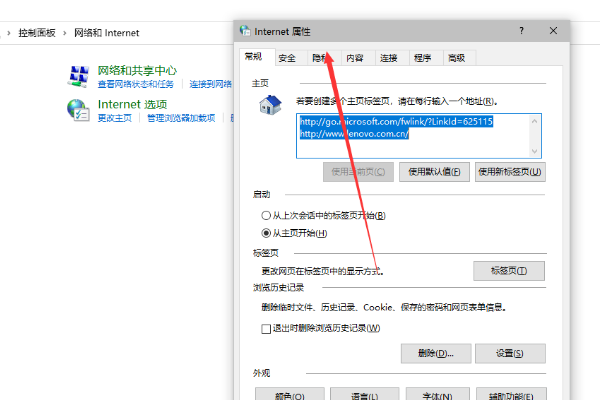600x400 pixels.
Task: Click the home page house icon
Action: (x=271, y=105)
